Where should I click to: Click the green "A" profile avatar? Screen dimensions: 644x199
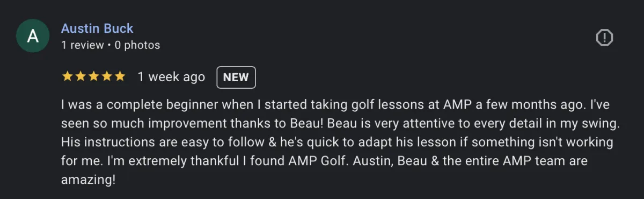(x=33, y=37)
